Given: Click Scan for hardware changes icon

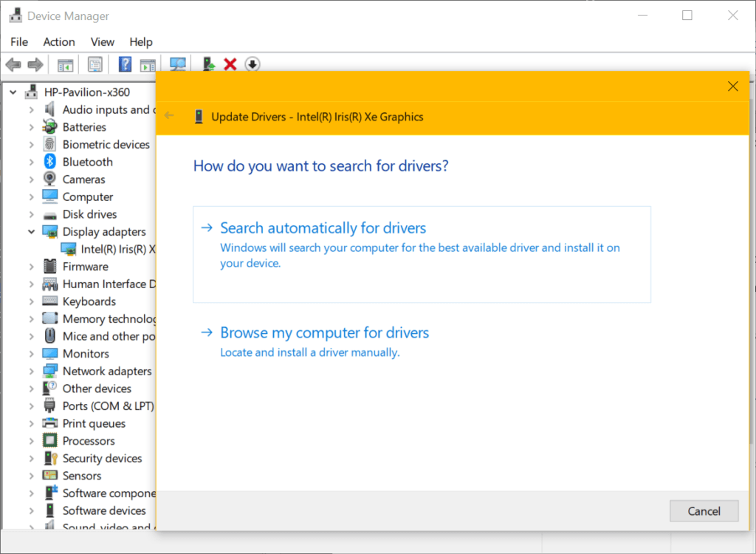Looking at the screenshot, I should tap(178, 64).
